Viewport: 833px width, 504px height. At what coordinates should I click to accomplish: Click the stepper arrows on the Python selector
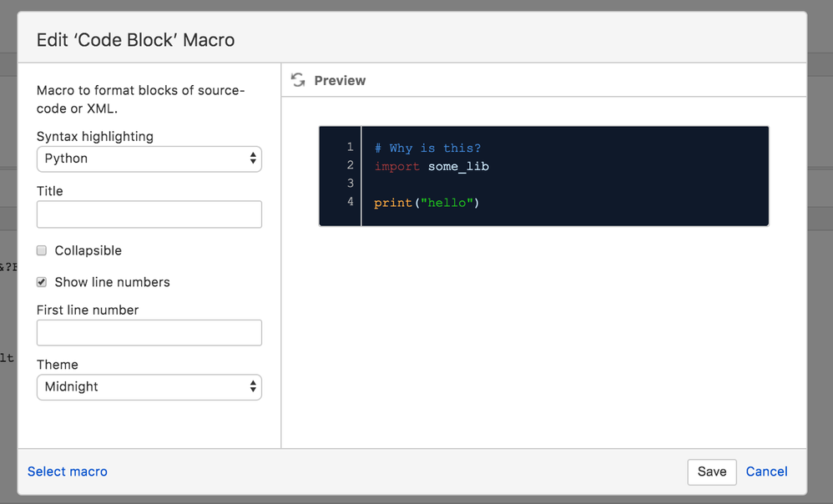(252, 159)
